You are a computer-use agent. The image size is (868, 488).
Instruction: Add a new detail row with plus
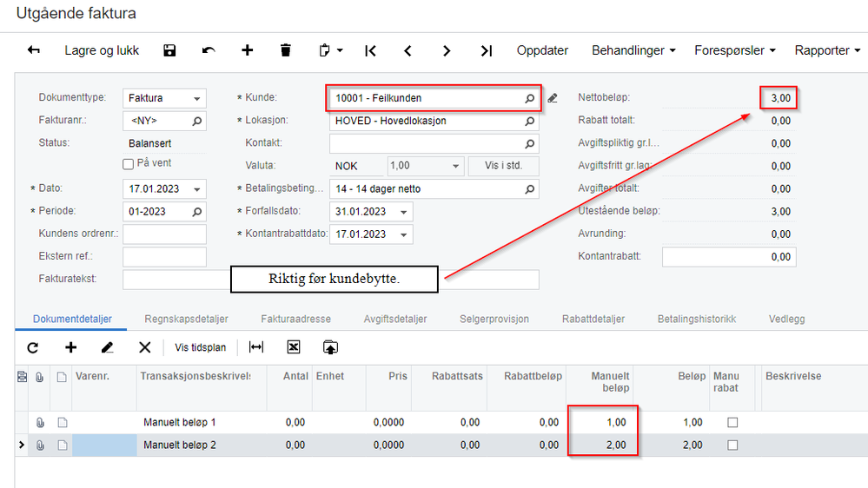click(71, 347)
